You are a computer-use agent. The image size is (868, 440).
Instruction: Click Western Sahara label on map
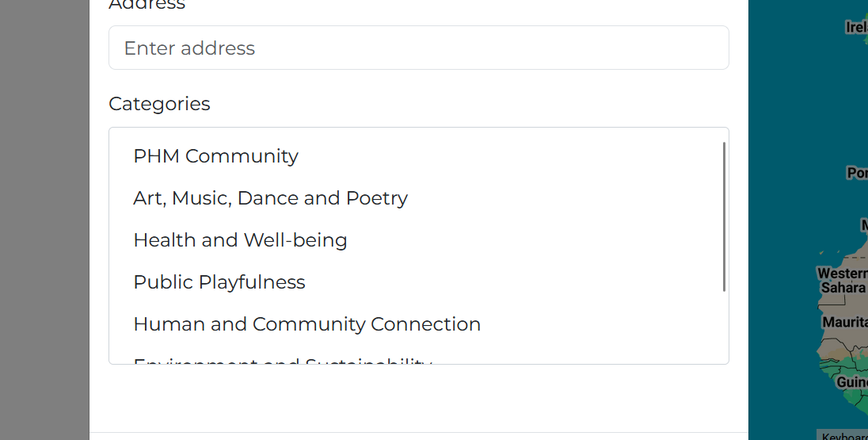tap(843, 281)
